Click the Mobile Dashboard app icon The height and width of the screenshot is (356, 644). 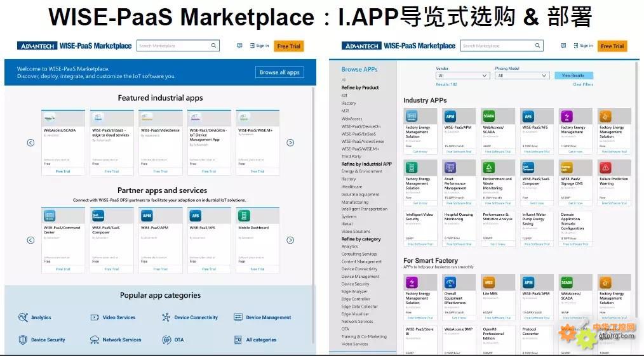pyautogui.click(x=244, y=215)
